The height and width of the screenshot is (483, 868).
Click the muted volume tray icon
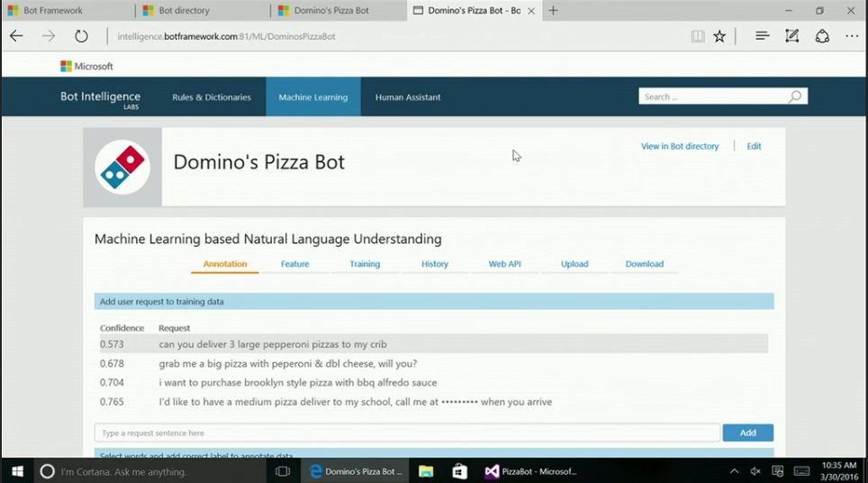(x=755, y=471)
